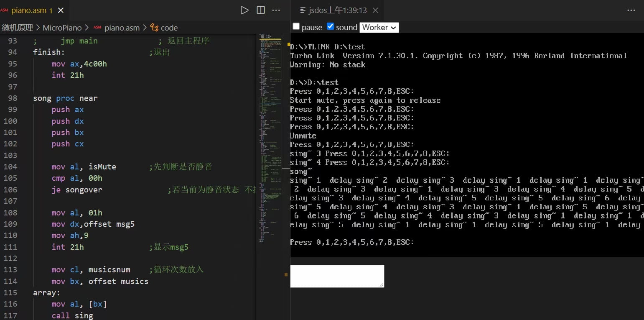Open the code symbol breadcrumb
Screen dimensions: 644x320
click(x=169, y=28)
